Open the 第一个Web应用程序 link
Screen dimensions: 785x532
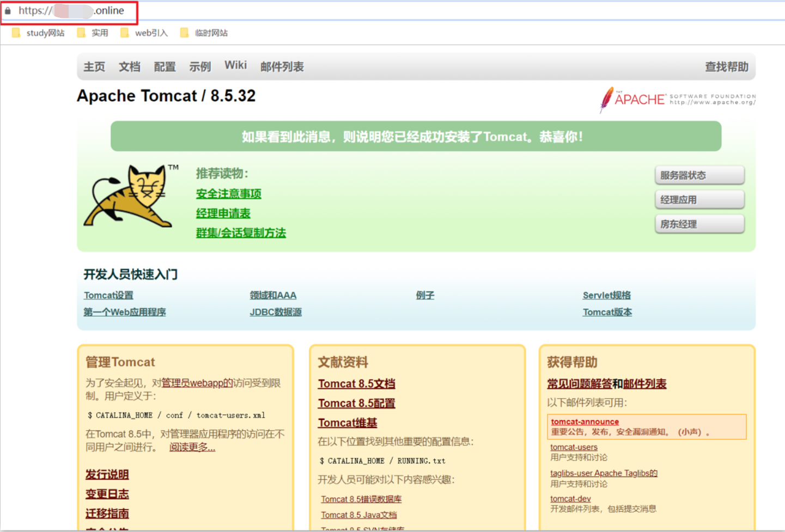[125, 312]
